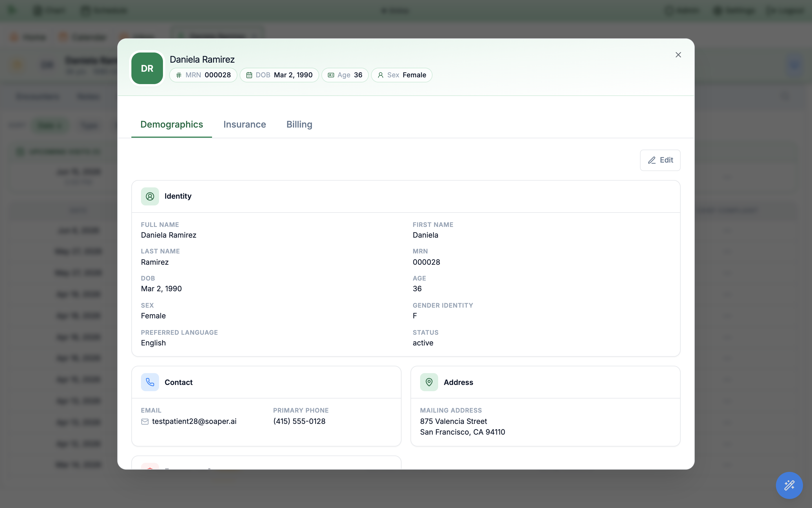Click the MRN 000028 badge

click(203, 75)
